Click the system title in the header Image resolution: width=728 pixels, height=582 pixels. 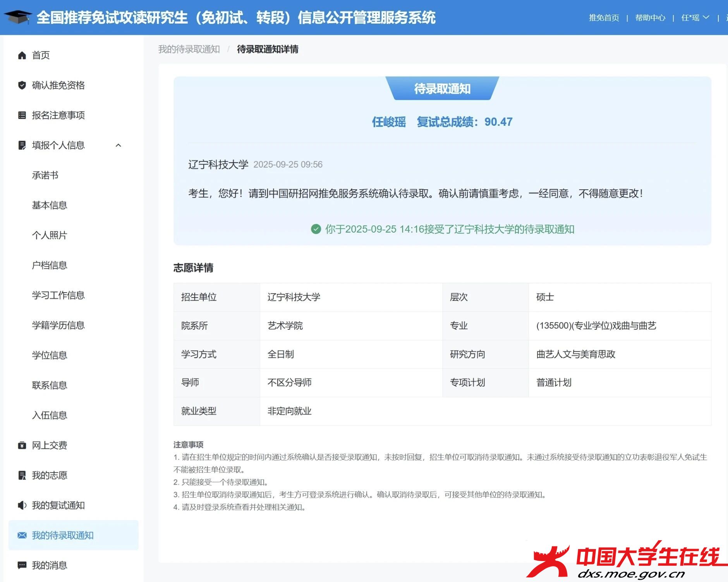236,17
